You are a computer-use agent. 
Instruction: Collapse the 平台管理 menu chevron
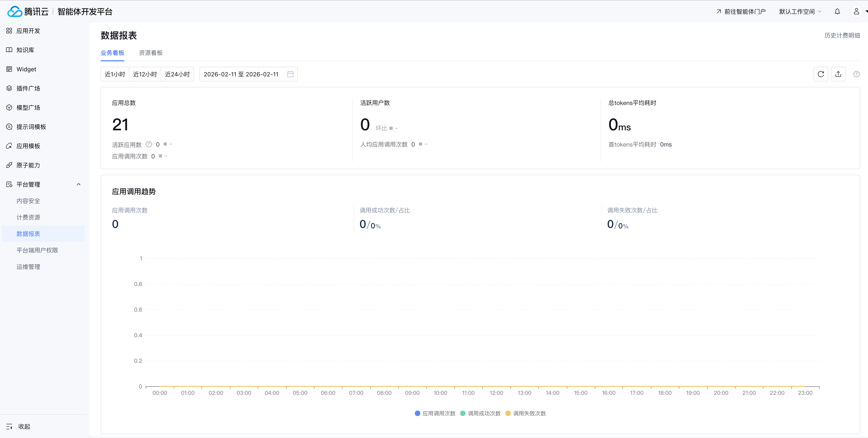pyautogui.click(x=79, y=184)
